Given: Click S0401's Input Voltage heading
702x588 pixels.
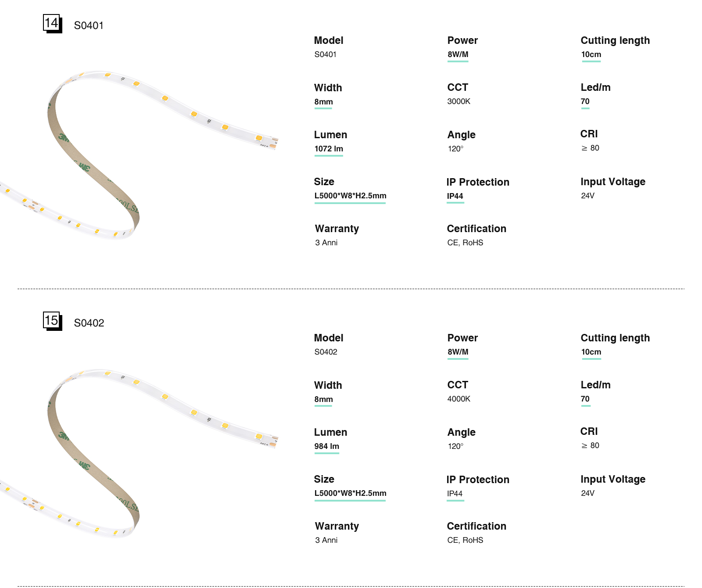Looking at the screenshot, I should pyautogui.click(x=612, y=182).
